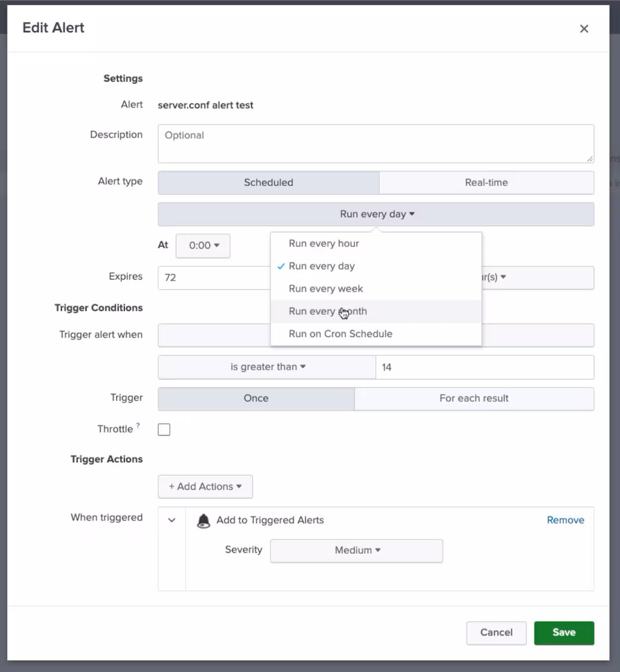Select Run every month from menu
The height and width of the screenshot is (672, 620).
(x=327, y=311)
